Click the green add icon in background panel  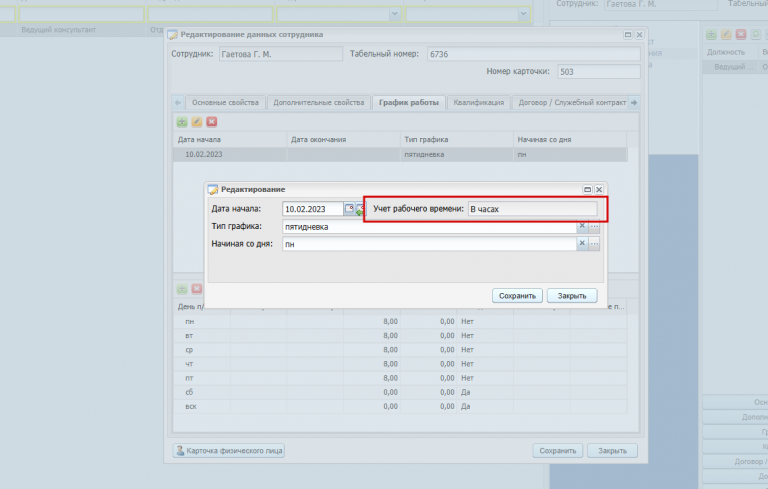coord(711,34)
